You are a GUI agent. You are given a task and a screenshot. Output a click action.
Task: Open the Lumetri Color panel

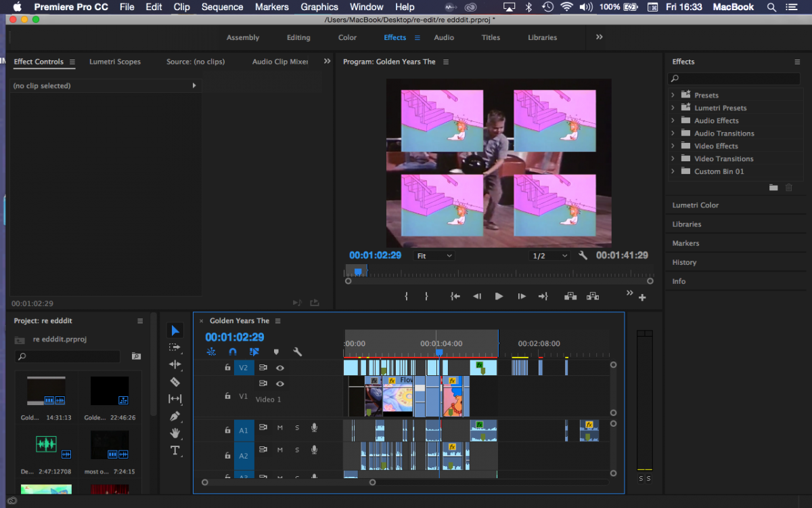coord(695,205)
